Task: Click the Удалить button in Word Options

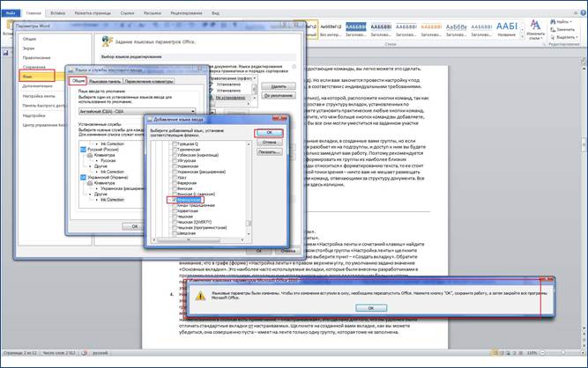Action: (279, 86)
